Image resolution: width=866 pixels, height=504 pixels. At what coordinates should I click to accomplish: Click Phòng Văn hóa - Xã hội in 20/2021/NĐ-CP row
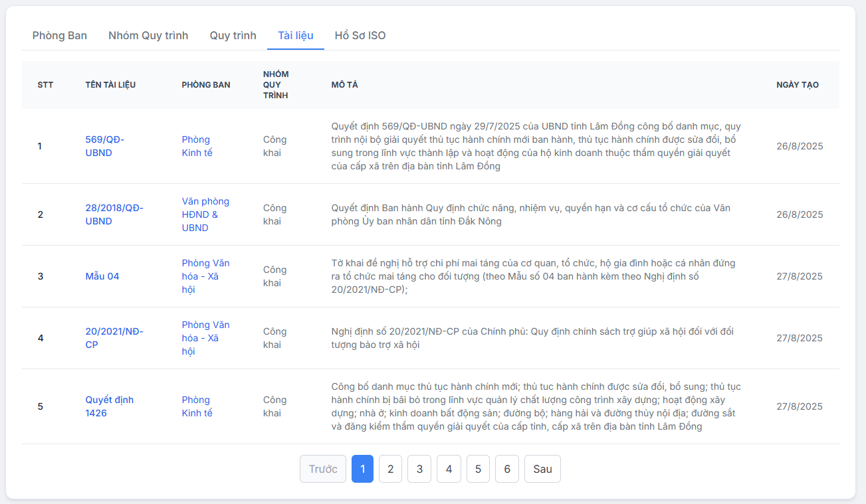(x=206, y=338)
